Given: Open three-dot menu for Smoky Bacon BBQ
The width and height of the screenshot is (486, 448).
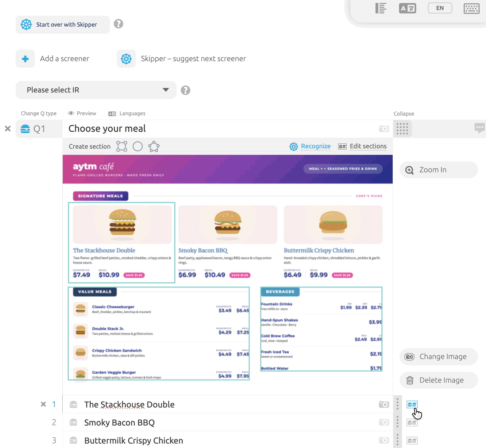Looking at the screenshot, I should (397, 422).
